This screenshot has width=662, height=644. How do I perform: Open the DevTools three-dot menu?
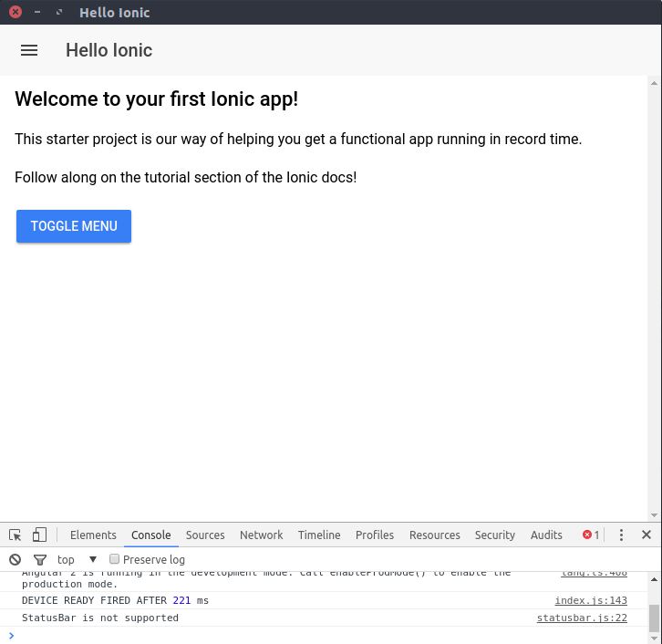(x=621, y=535)
